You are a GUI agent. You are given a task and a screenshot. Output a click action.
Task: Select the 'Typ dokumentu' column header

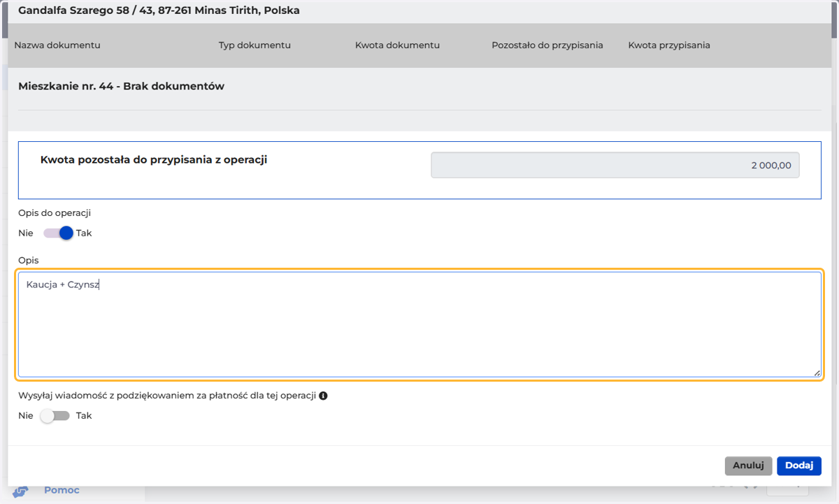click(x=254, y=45)
